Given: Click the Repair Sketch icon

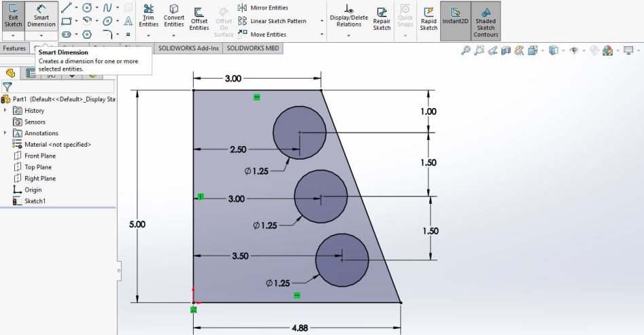Looking at the screenshot, I should [382, 16].
